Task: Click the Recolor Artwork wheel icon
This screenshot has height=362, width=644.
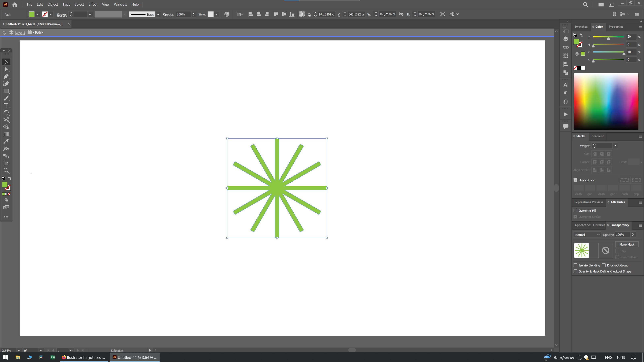Action: [x=227, y=14]
